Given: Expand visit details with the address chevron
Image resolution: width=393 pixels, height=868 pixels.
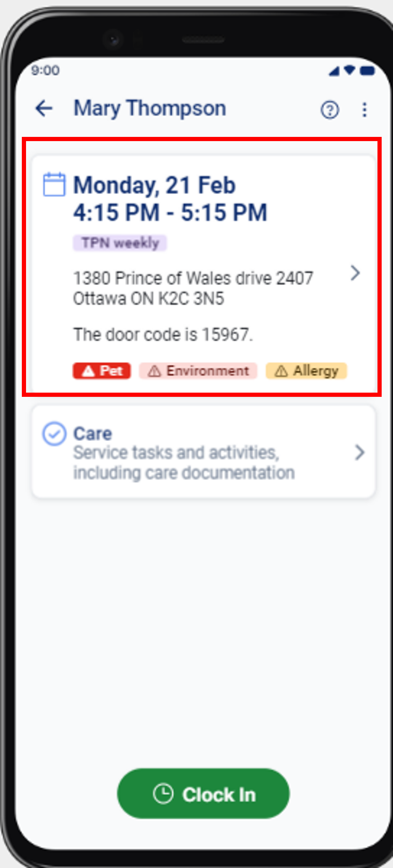Looking at the screenshot, I should click(x=355, y=273).
